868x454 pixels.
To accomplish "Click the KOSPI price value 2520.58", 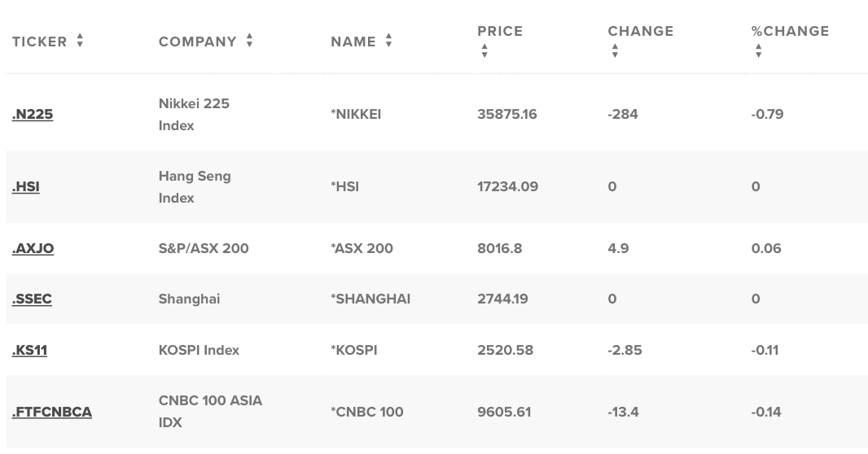I will pyautogui.click(x=506, y=351).
